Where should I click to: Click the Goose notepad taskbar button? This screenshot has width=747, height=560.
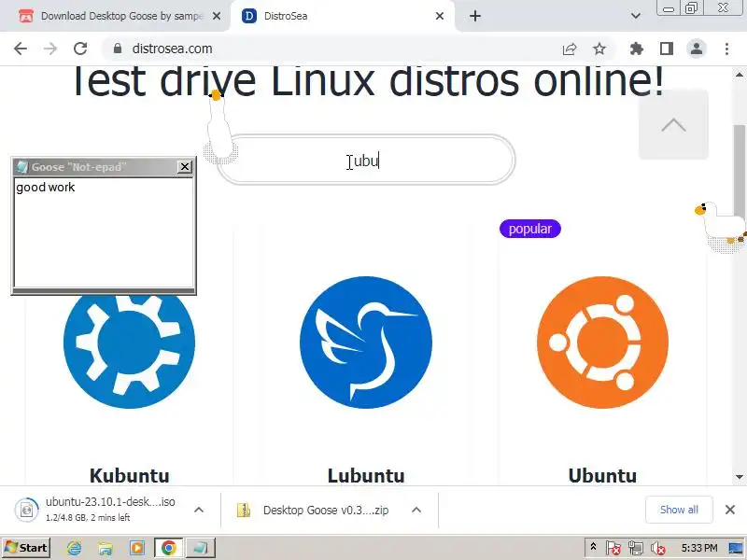pyautogui.click(x=200, y=548)
